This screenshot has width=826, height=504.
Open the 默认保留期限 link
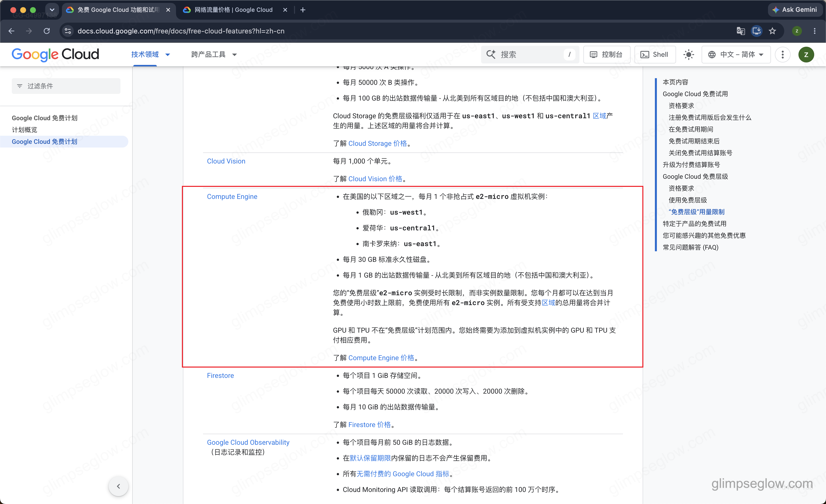tap(370, 458)
